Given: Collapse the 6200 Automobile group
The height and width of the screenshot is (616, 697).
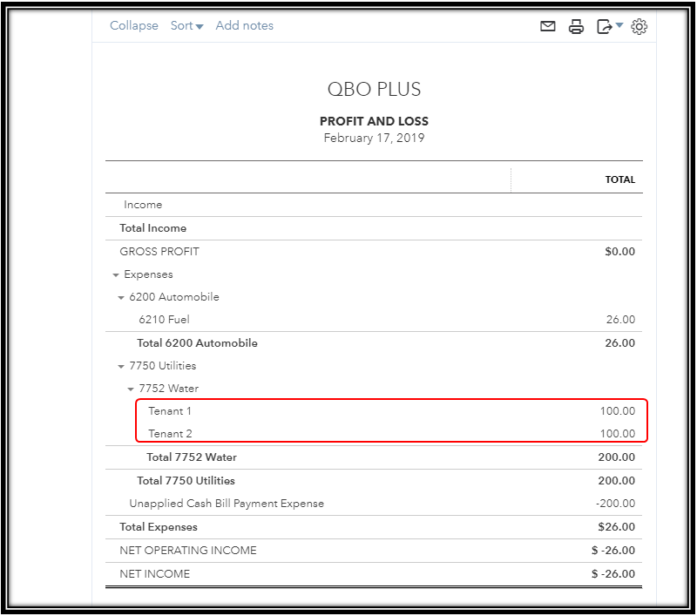Looking at the screenshot, I should (x=121, y=298).
